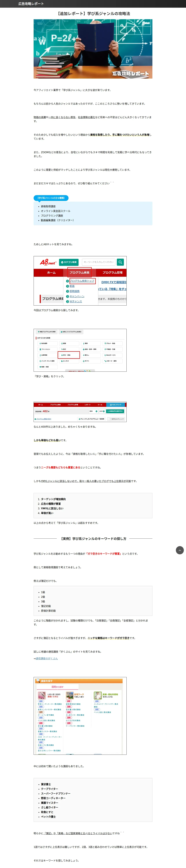Click the キャンペーン link in the dropdown menu

(x=77, y=296)
